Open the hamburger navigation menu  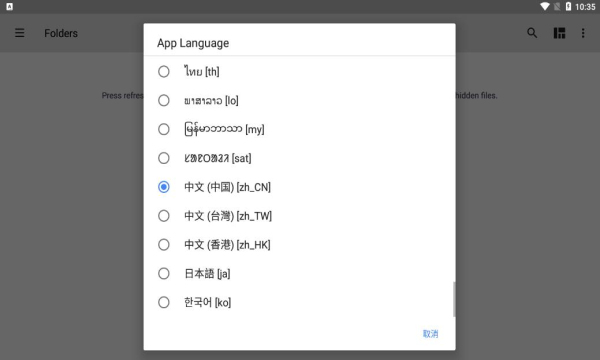click(x=20, y=33)
